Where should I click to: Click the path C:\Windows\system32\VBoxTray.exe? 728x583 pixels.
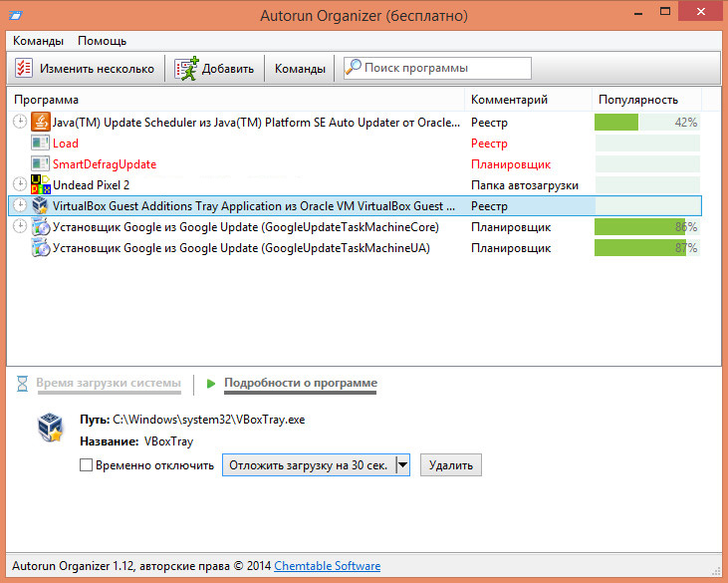[x=209, y=419]
